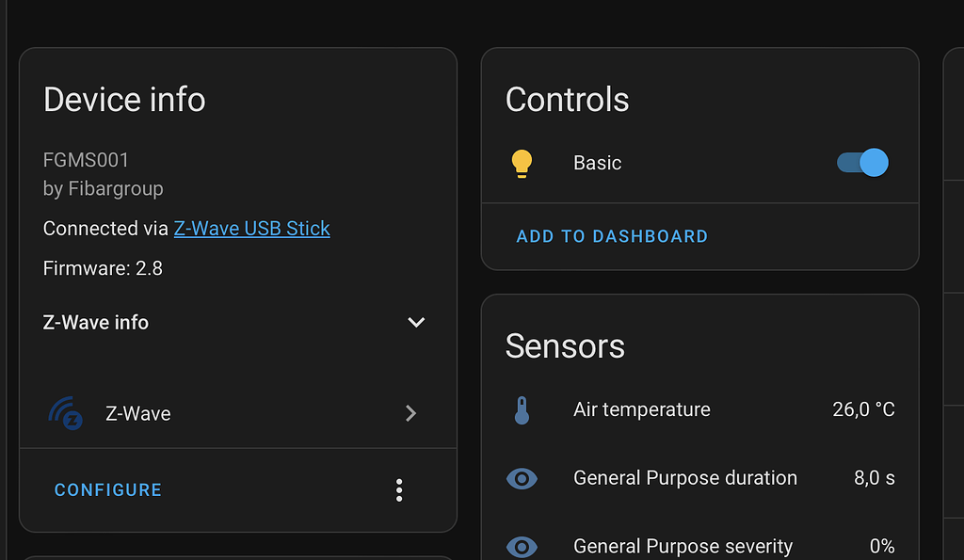Click the eye icon for General Purpose duration
The width and height of the screenshot is (964, 560).
[522, 477]
